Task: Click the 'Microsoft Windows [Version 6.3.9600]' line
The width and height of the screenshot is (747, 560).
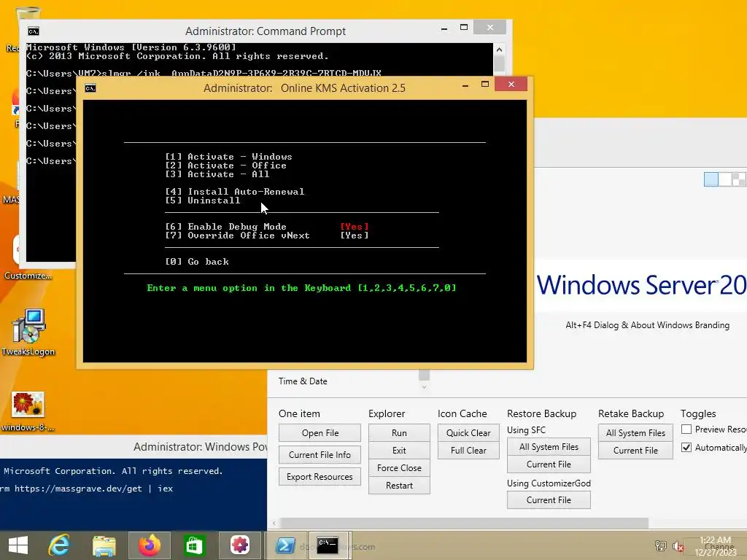Action: coord(131,47)
